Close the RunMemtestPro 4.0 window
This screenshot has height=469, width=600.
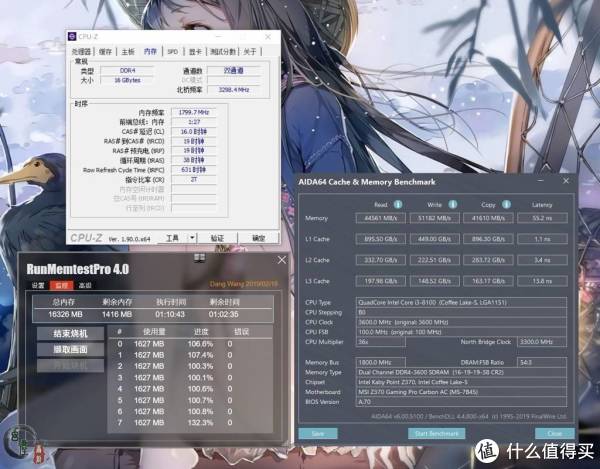(282, 260)
